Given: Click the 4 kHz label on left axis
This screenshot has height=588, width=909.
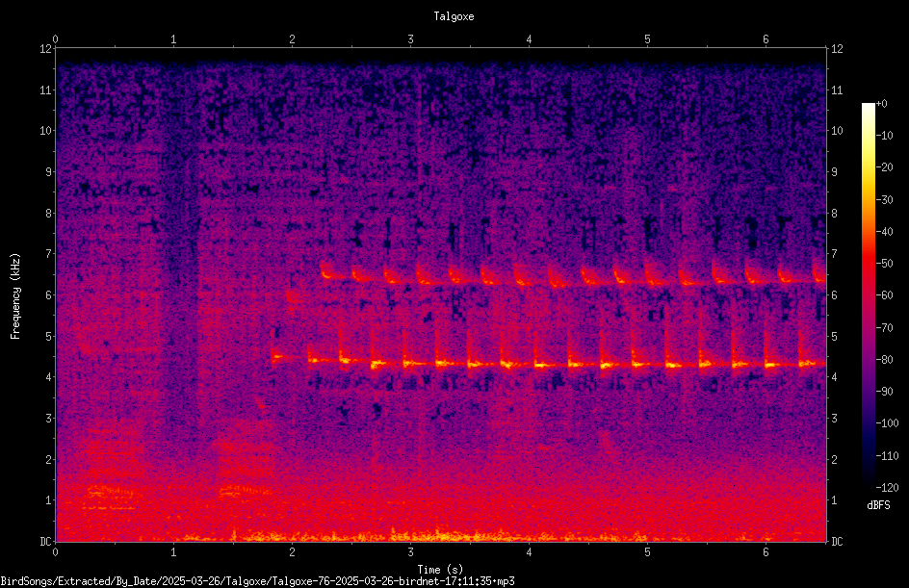Looking at the screenshot, I should pos(49,377).
